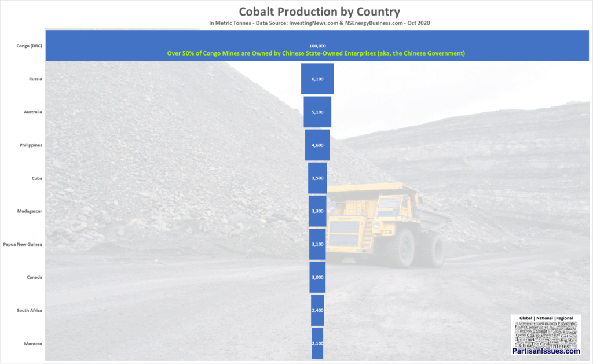Select the Madagascar 3,300 bar

[317, 211]
